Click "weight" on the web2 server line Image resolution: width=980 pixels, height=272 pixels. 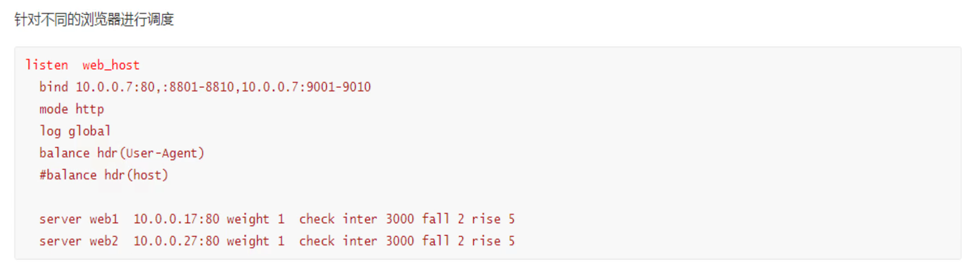click(x=248, y=241)
